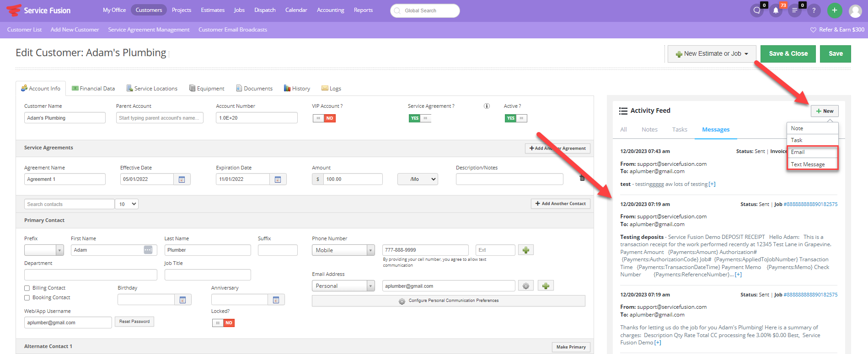Open the Logs tab
This screenshot has height=354, width=868.
click(x=331, y=89)
